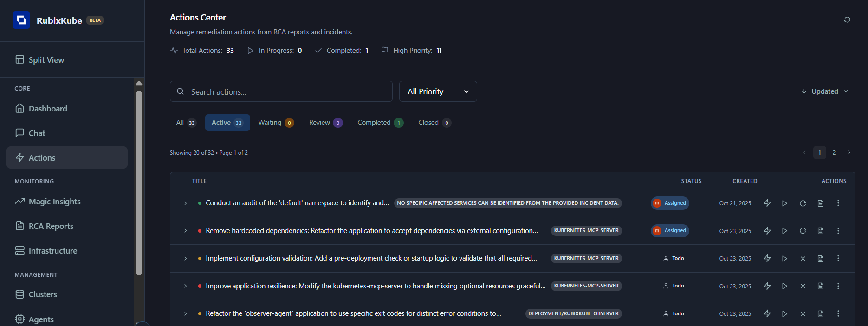Refresh the Actions Center

coord(847,20)
